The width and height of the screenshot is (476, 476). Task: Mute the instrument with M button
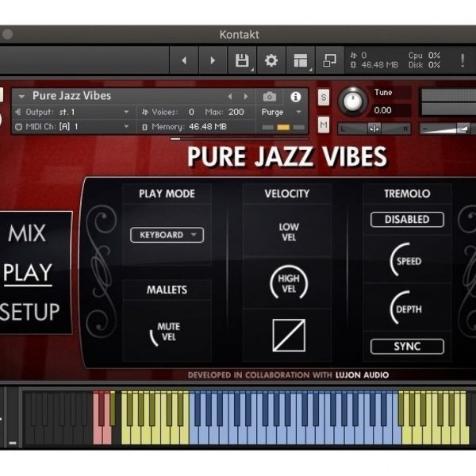pos(324,125)
